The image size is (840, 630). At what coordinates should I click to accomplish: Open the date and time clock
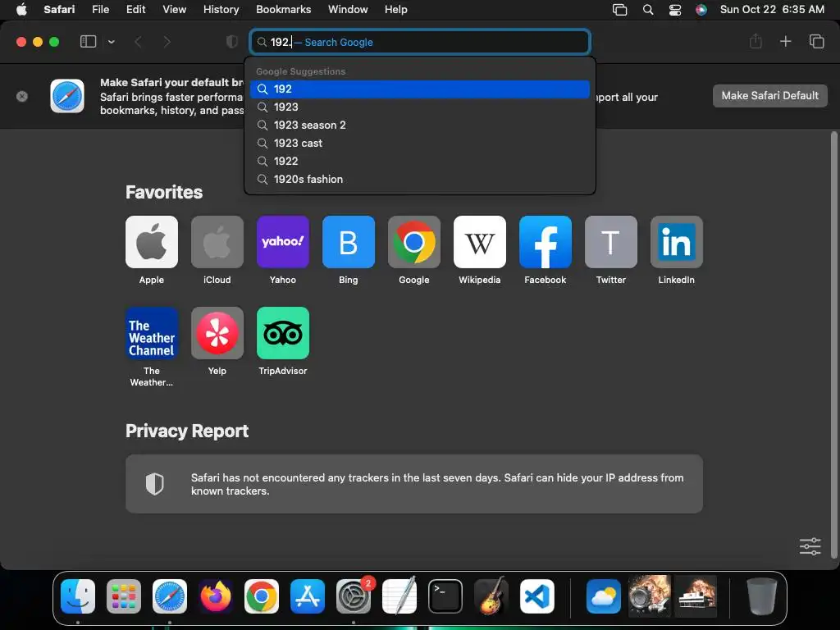coord(772,9)
